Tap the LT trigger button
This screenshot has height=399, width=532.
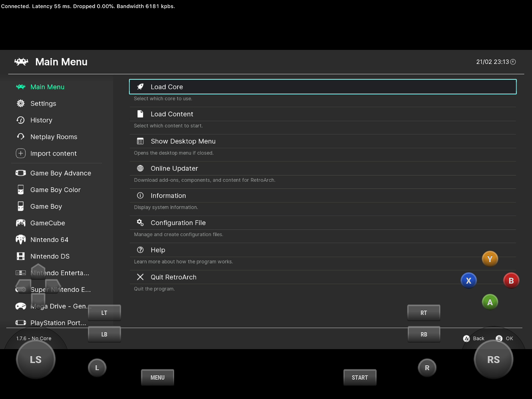pyautogui.click(x=104, y=313)
